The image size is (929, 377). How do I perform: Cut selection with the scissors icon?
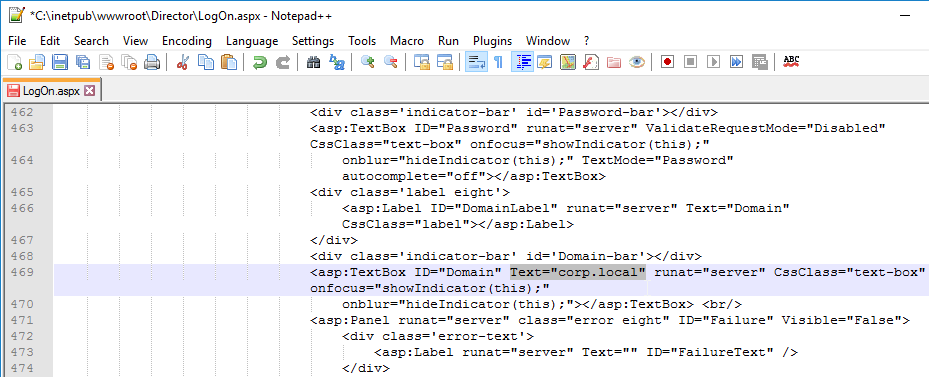tap(182, 62)
